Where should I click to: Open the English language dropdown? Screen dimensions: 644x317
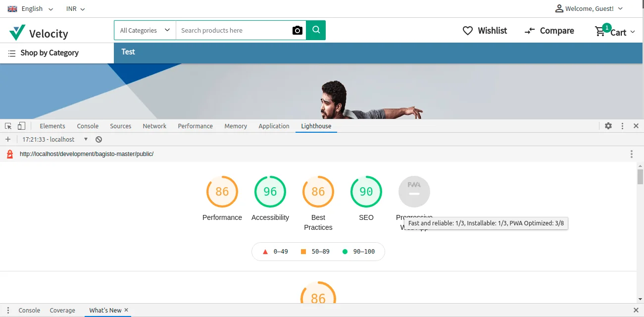coord(31,9)
